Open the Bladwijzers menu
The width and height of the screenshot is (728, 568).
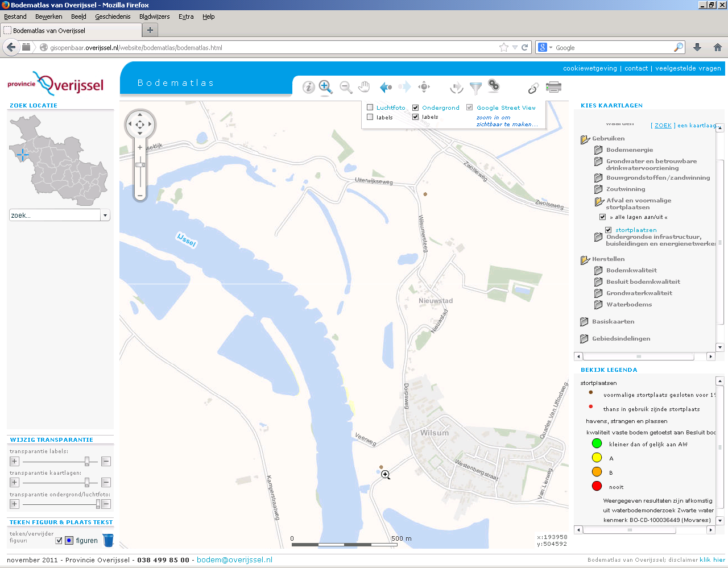click(x=154, y=16)
